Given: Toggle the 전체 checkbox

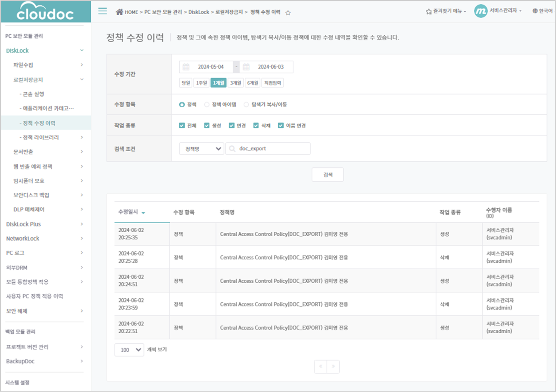Looking at the screenshot, I should pos(182,125).
